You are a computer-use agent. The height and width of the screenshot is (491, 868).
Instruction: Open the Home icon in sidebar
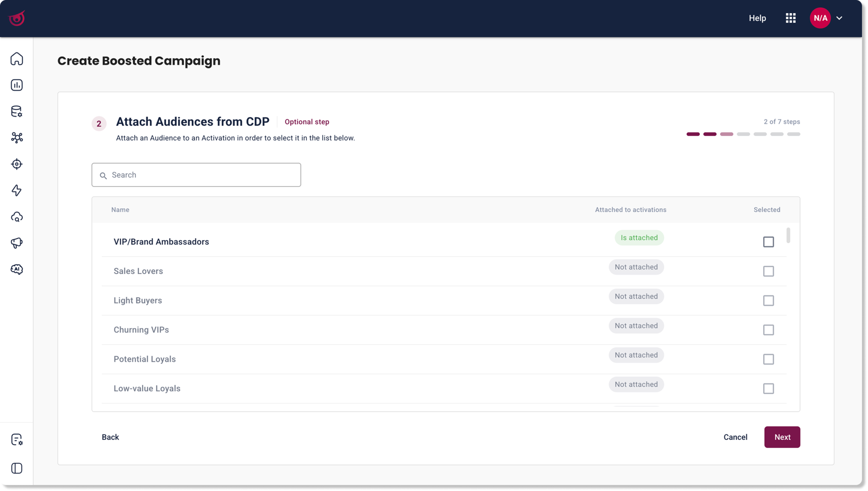[x=17, y=59]
